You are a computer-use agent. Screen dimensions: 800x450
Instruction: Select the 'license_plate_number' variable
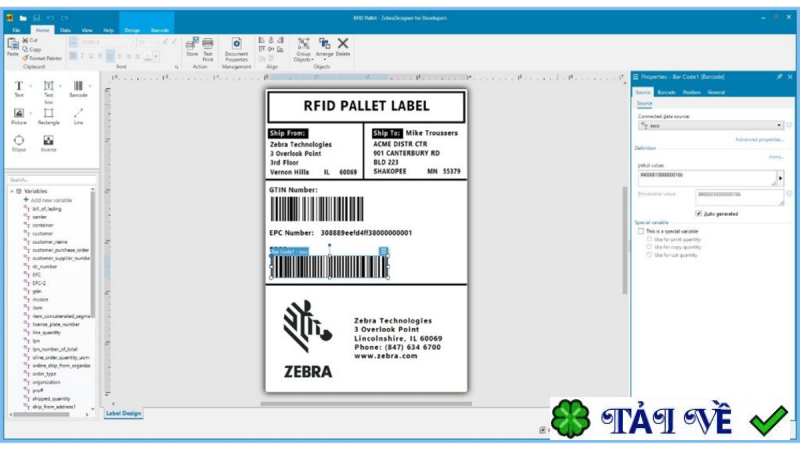[x=56, y=324]
